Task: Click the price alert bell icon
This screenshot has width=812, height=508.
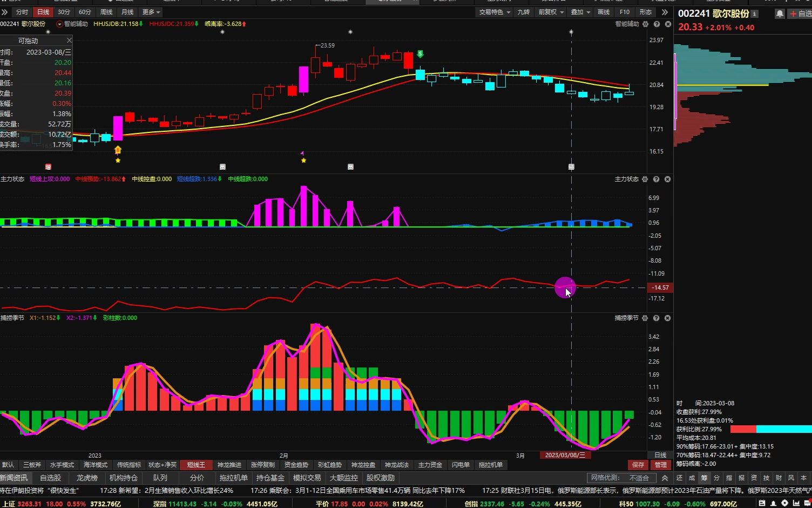Action: 780,14
